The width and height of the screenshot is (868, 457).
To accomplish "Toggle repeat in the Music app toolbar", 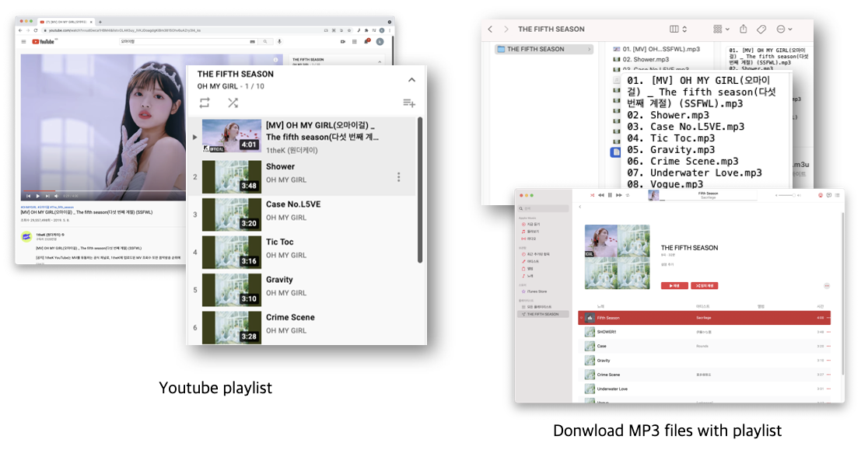I will point(628,195).
